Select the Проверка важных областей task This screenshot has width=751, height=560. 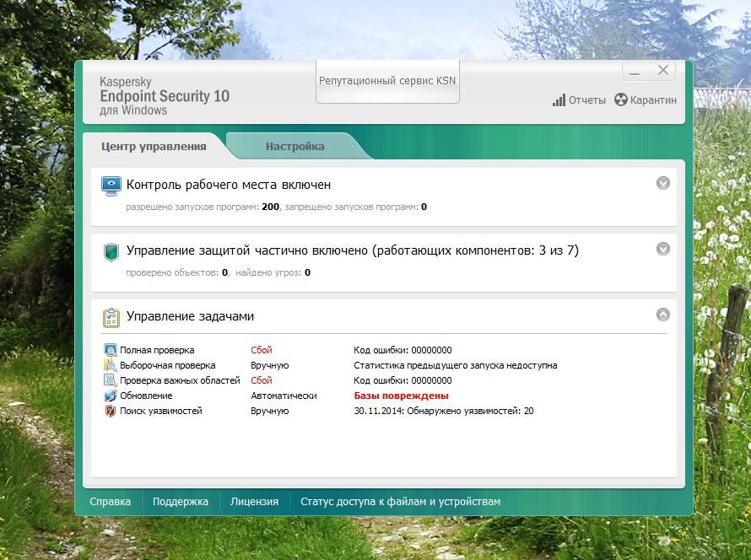(x=180, y=380)
